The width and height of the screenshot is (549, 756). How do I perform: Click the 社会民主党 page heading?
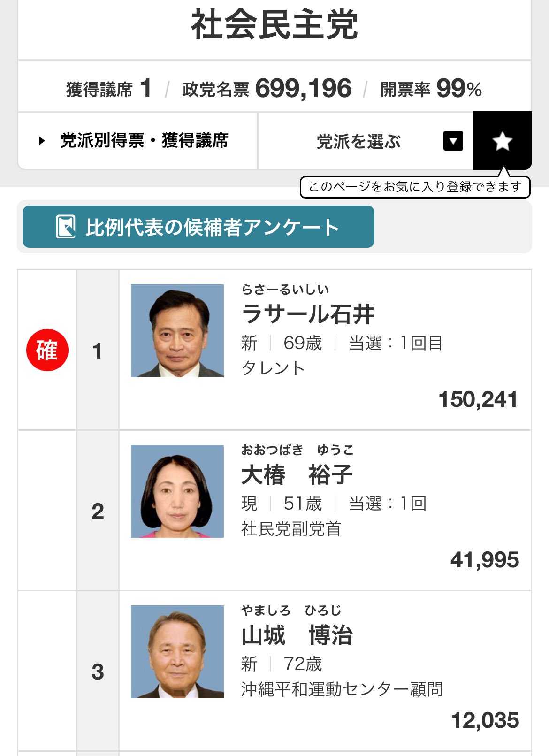point(274,25)
